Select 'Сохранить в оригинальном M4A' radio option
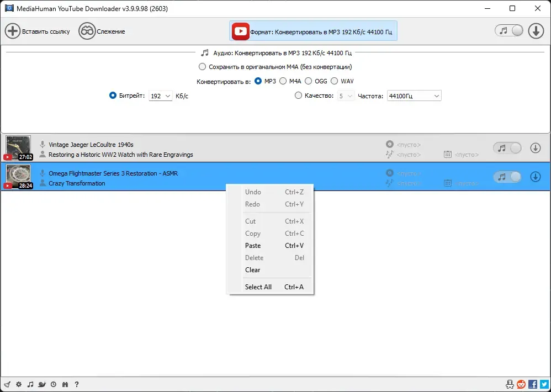The width and height of the screenshot is (551, 392). coord(202,67)
